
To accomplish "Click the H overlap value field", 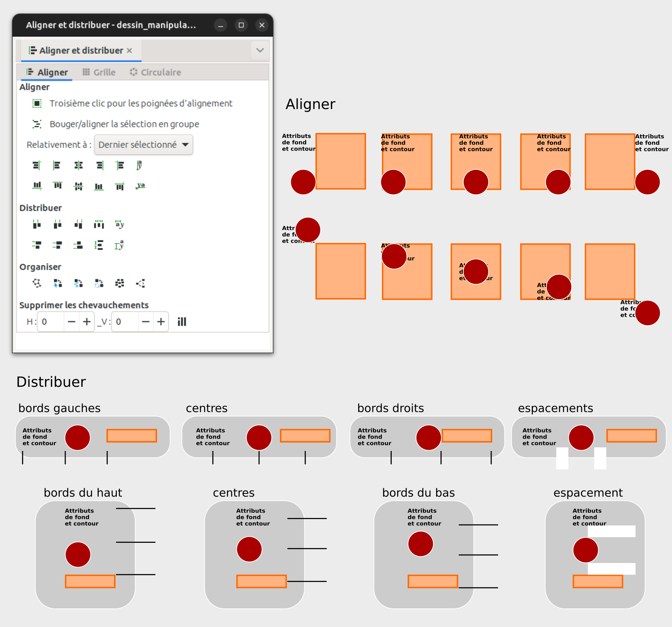I will tap(51, 322).
